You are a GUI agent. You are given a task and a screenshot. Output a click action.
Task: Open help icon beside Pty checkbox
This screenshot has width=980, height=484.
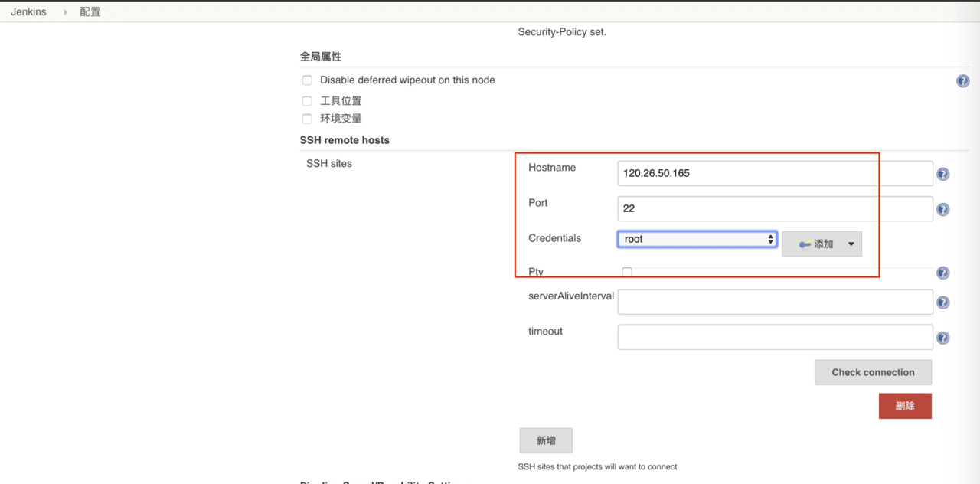(x=943, y=273)
